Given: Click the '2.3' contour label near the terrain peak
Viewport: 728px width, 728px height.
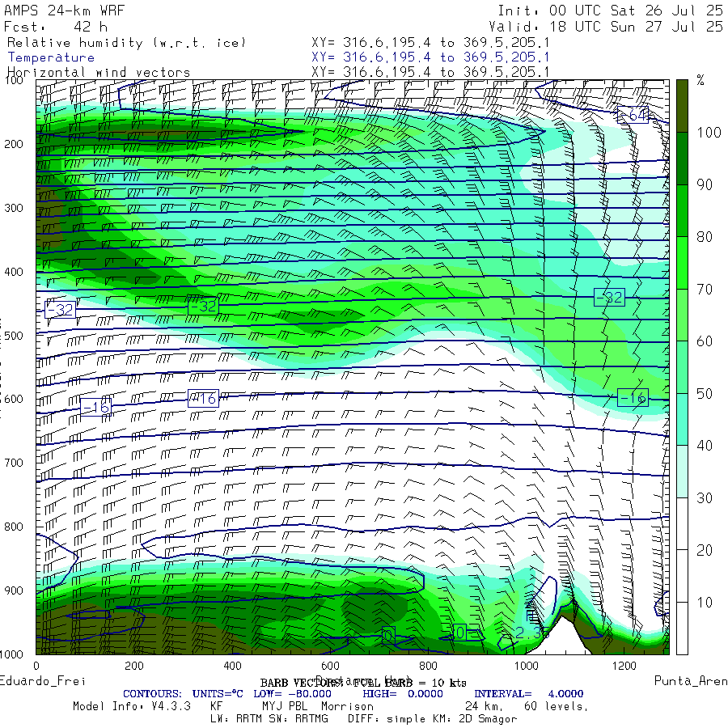Looking at the screenshot, I should [x=532, y=633].
